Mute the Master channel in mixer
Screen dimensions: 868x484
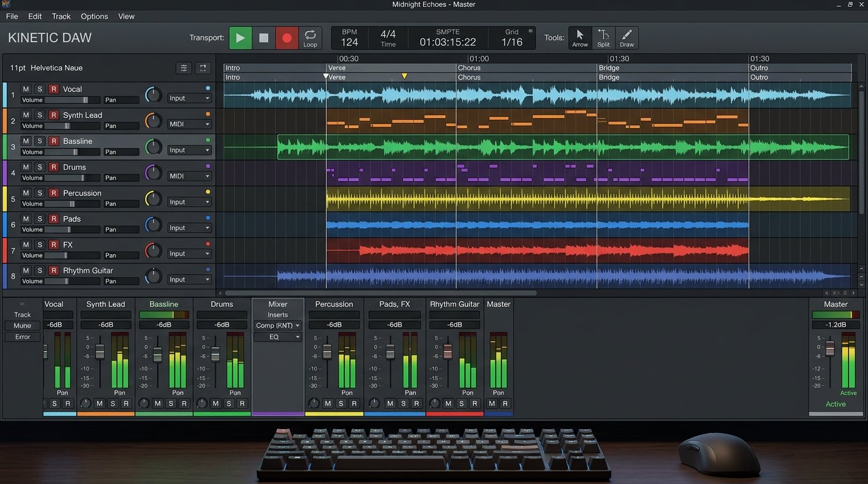click(x=492, y=403)
